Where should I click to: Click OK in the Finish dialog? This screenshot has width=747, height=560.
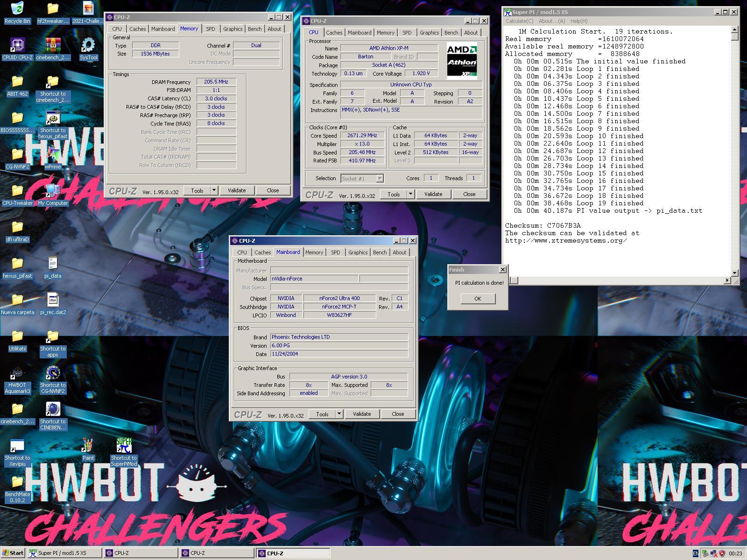[x=478, y=299]
